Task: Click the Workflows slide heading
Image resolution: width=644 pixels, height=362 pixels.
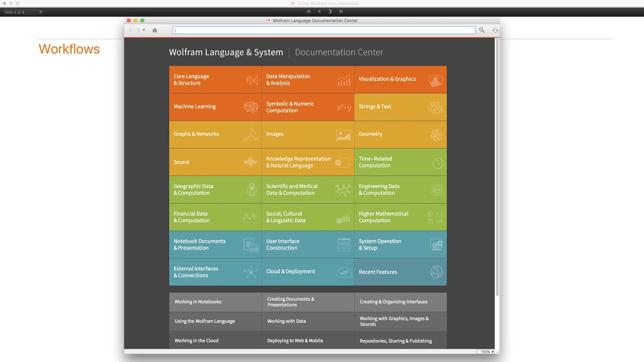Action: coord(69,49)
